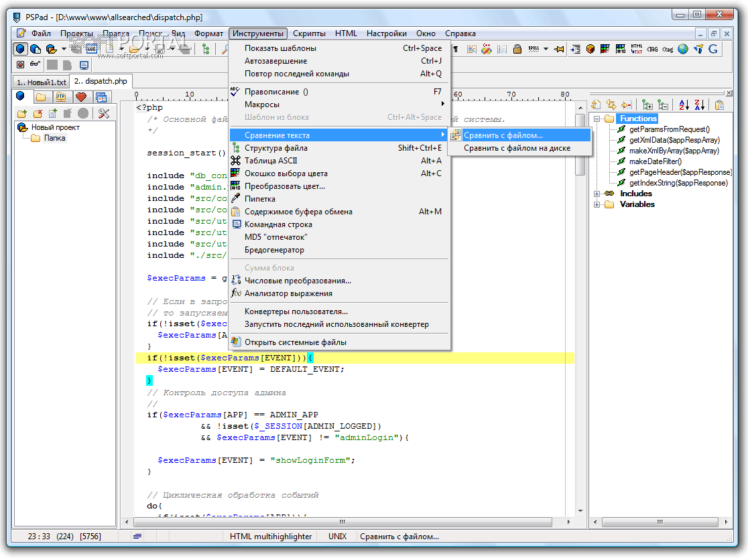
Task: Open the globe web browser preview icon
Action: (682, 49)
